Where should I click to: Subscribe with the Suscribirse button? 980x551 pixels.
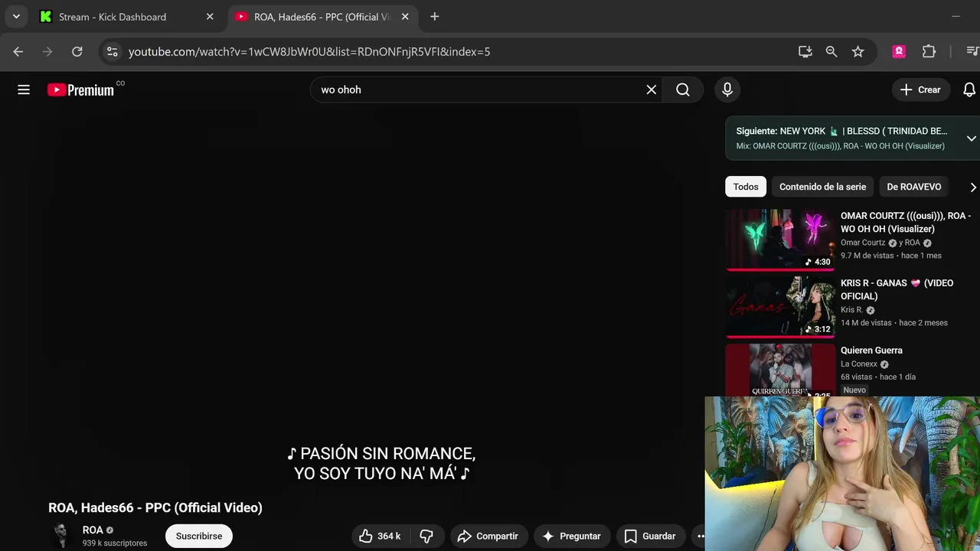(x=199, y=536)
